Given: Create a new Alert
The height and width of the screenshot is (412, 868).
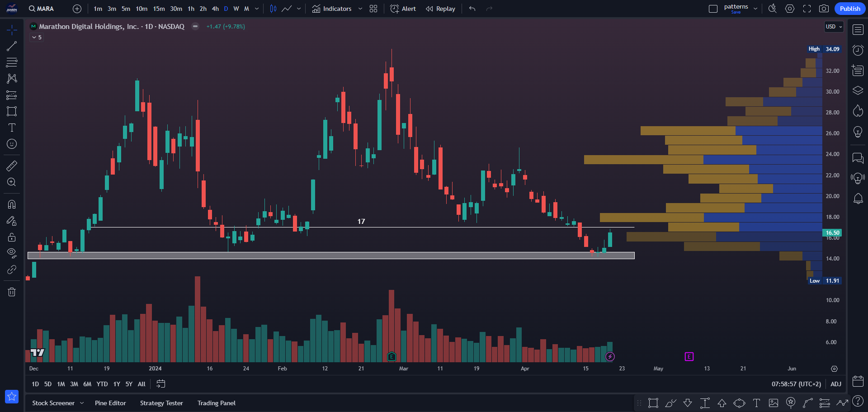Looking at the screenshot, I should tap(403, 9).
